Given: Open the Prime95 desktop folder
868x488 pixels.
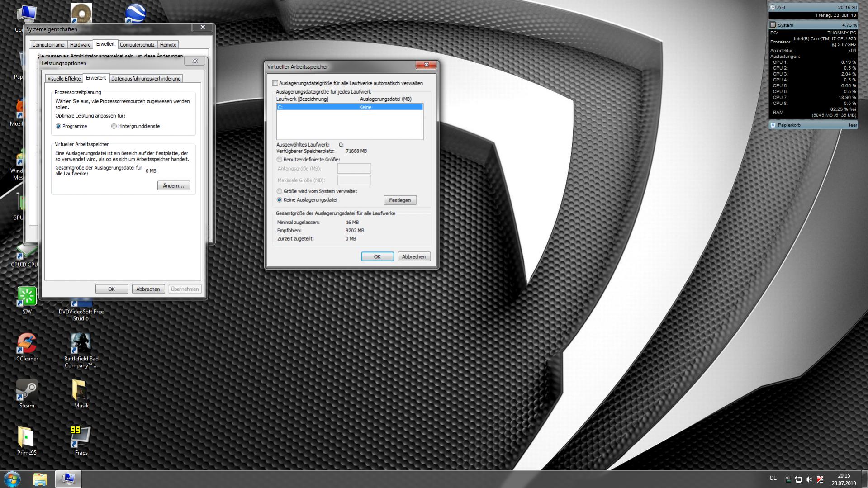Looking at the screenshot, I should (x=27, y=441).
